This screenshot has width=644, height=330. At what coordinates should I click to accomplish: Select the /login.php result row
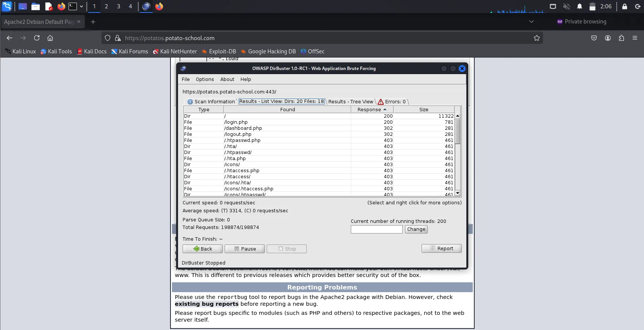319,122
